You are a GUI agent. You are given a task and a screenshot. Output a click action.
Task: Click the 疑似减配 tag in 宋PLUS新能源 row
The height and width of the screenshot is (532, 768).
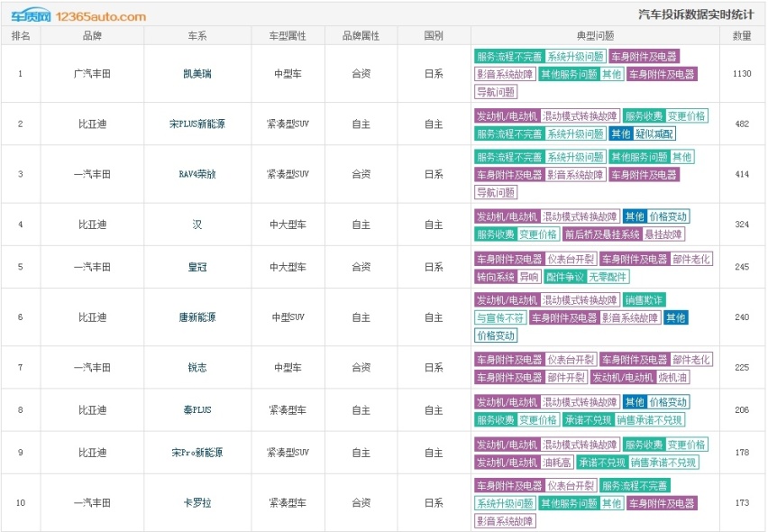point(654,133)
